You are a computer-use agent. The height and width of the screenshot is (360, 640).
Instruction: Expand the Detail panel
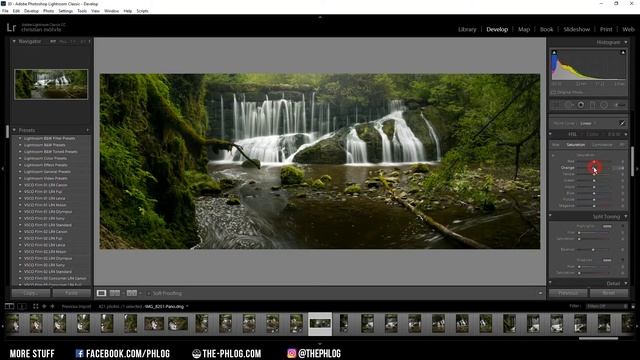(x=626, y=283)
